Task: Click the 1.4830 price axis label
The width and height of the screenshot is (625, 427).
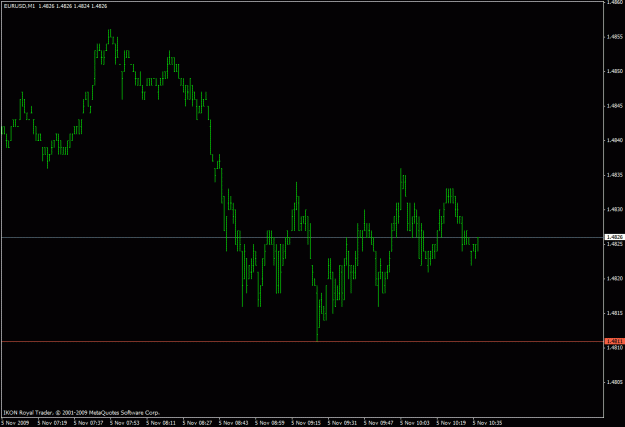Action: pos(615,209)
